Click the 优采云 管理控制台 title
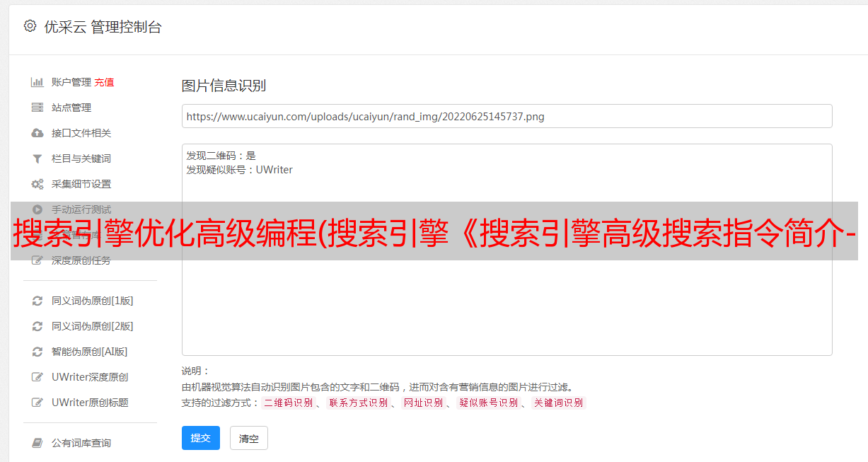The image size is (868, 462). [x=103, y=27]
